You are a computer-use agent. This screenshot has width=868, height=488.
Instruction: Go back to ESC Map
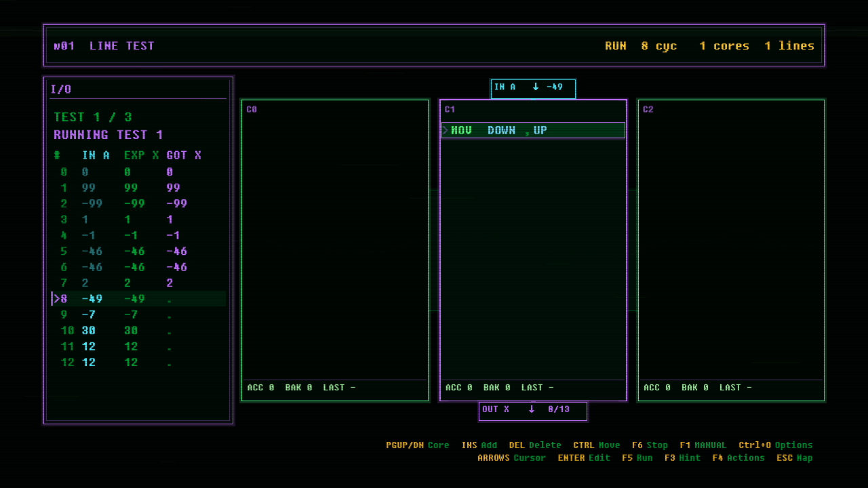point(795,458)
